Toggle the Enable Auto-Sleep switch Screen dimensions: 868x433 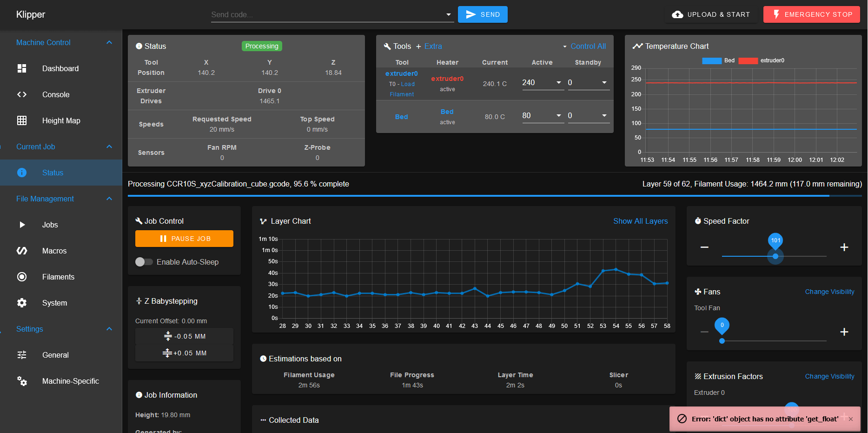[x=144, y=262]
